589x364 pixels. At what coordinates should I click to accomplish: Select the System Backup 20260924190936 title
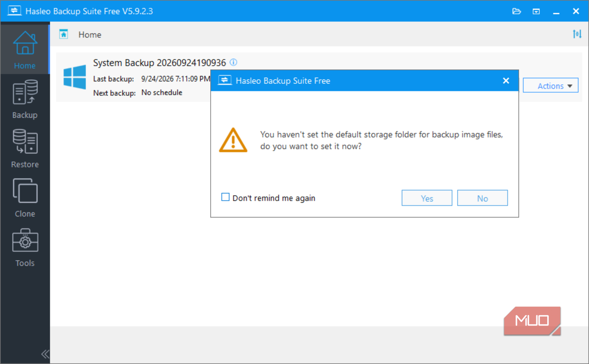tap(159, 62)
